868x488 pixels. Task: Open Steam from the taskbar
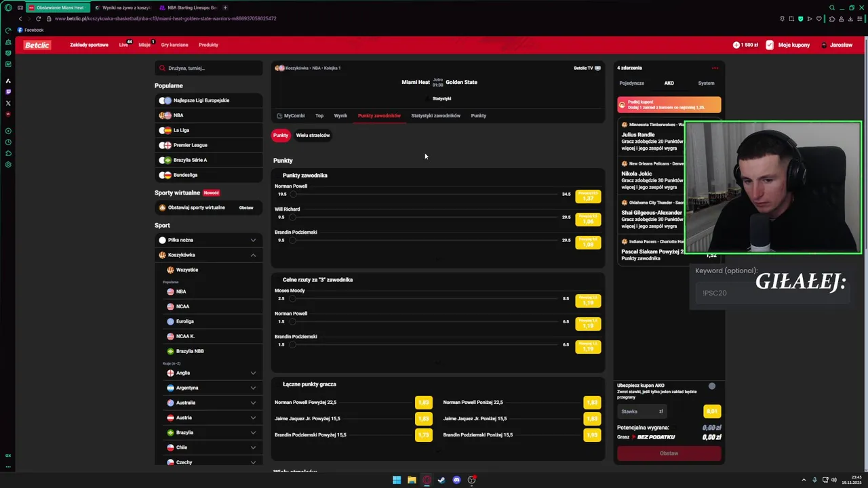441,480
